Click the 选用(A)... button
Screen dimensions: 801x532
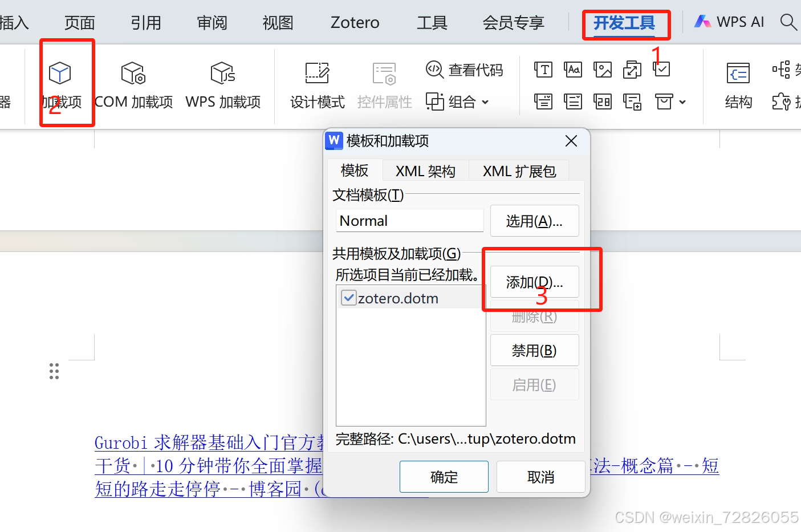coord(535,221)
